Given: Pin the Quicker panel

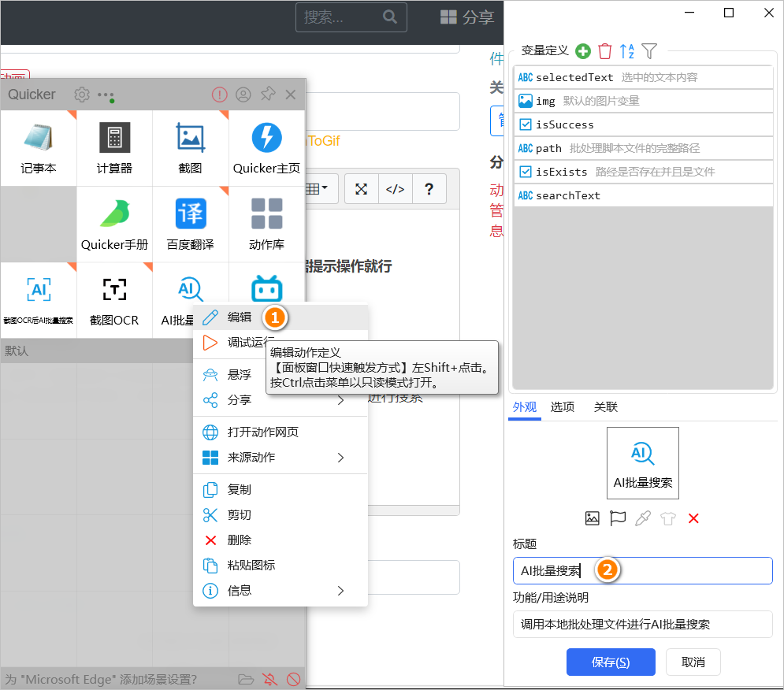Looking at the screenshot, I should (268, 94).
